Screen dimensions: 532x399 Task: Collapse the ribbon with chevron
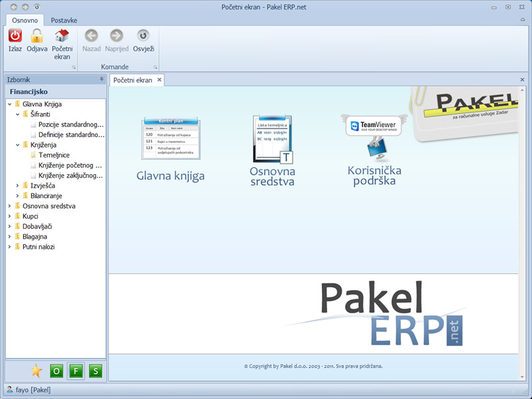click(x=523, y=20)
